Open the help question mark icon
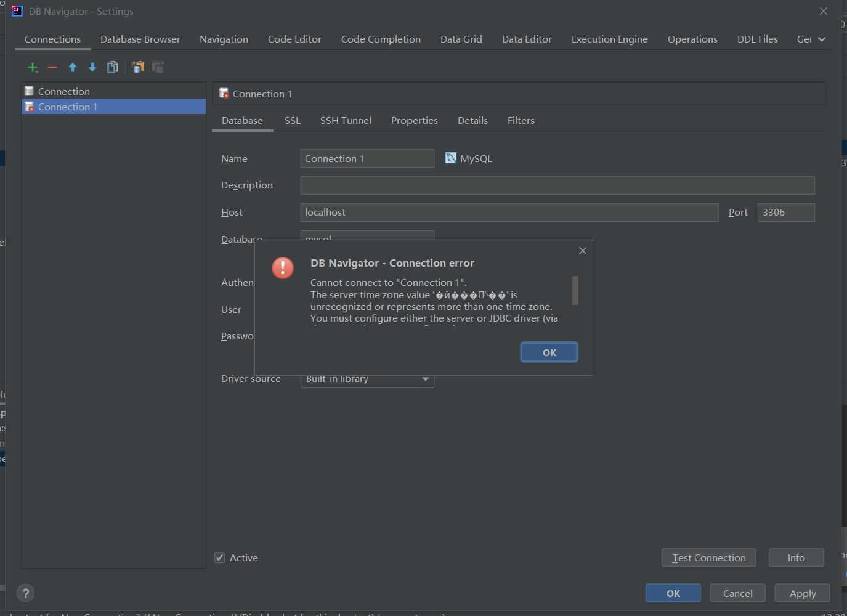The height and width of the screenshot is (616, 847). 25,593
